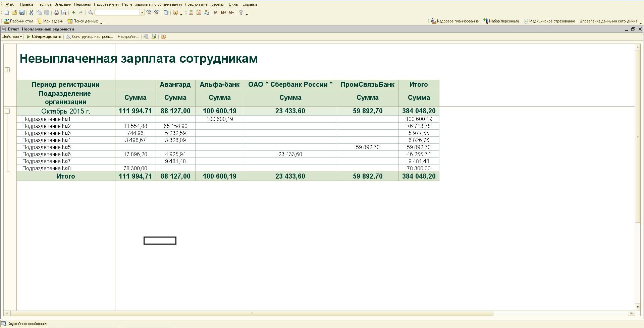Click the wrench tools icon
This screenshot has width=644, height=328.
click(x=240, y=13)
